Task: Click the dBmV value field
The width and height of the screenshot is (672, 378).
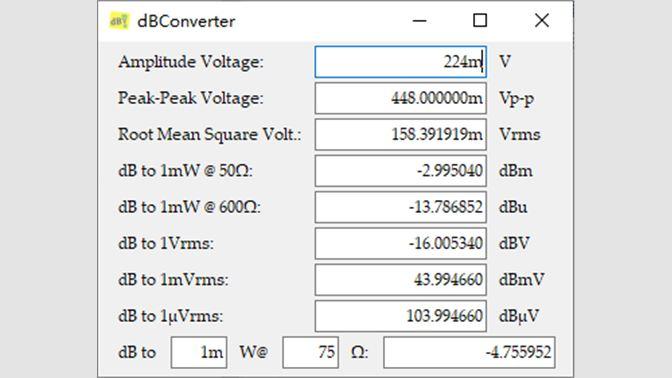Action: coord(401,280)
